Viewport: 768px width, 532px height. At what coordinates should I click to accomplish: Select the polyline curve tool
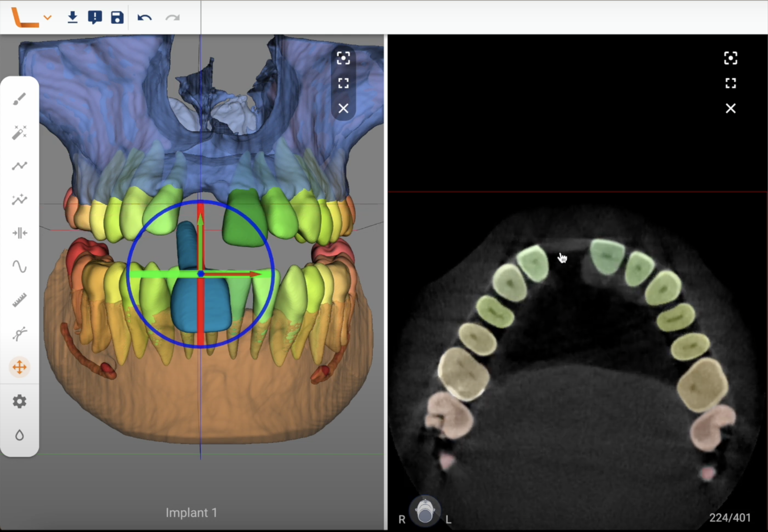[19, 166]
